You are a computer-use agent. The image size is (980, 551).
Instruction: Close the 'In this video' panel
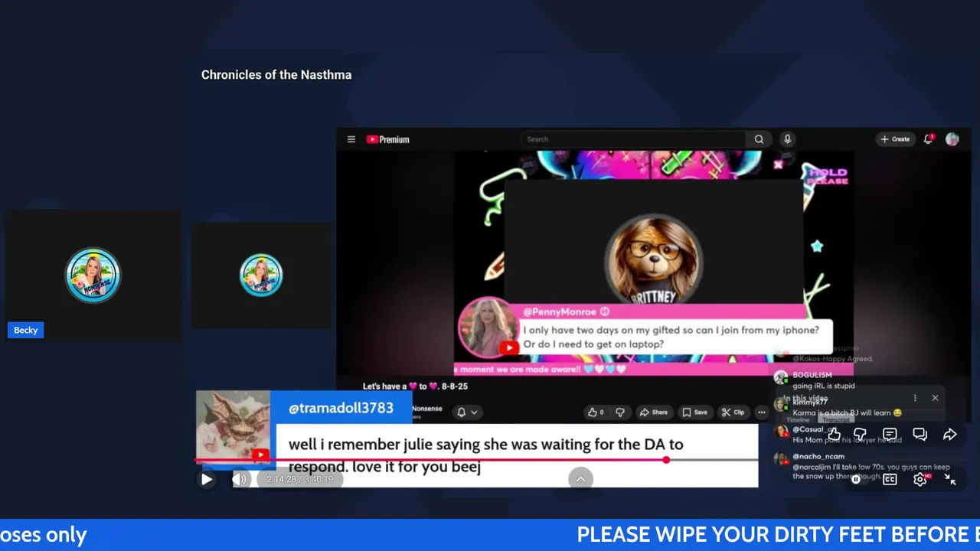pyautogui.click(x=935, y=398)
